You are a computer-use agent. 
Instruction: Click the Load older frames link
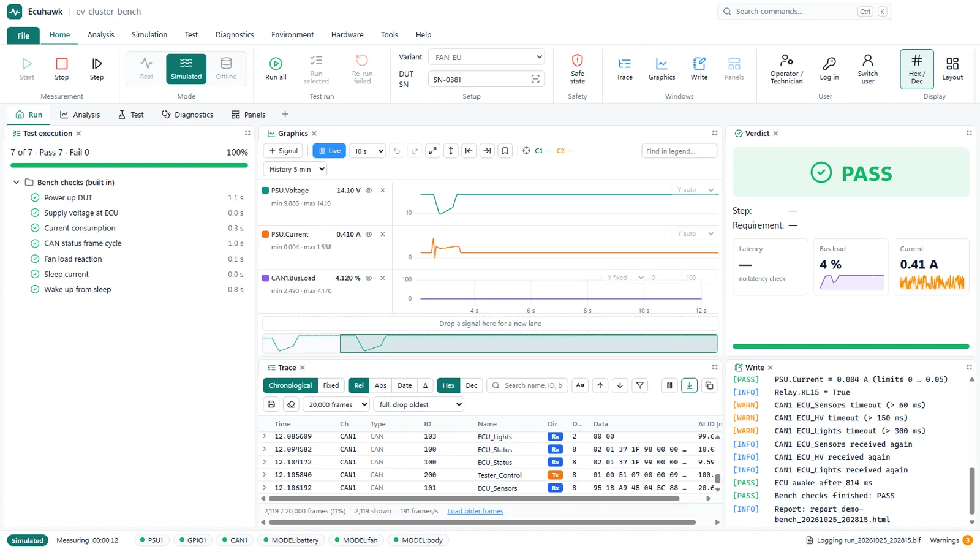(475, 511)
